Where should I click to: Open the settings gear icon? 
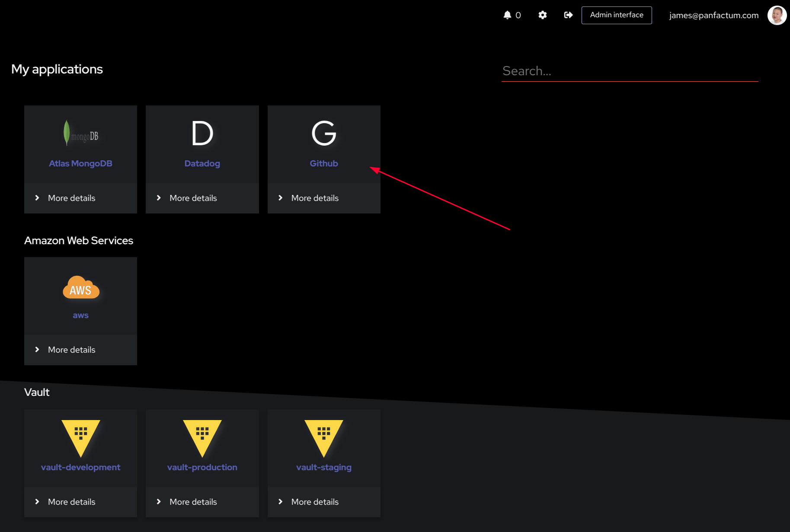(x=542, y=15)
